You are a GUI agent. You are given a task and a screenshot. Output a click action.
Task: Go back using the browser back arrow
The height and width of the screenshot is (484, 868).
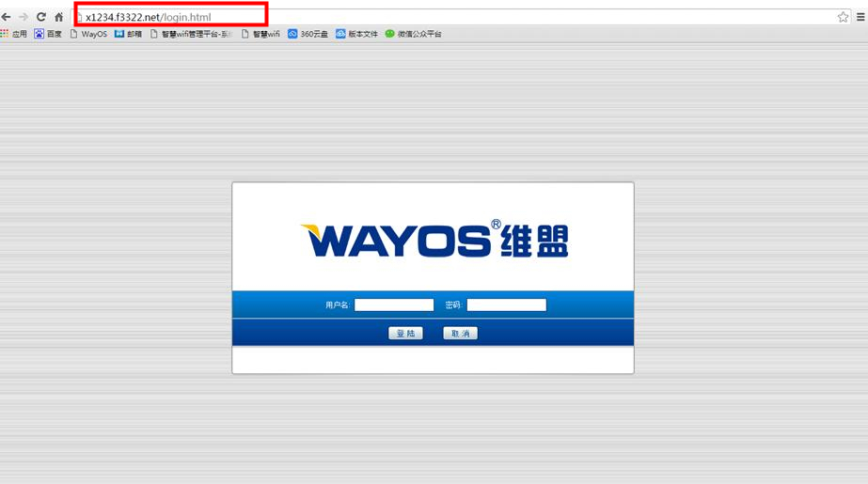click(6, 17)
